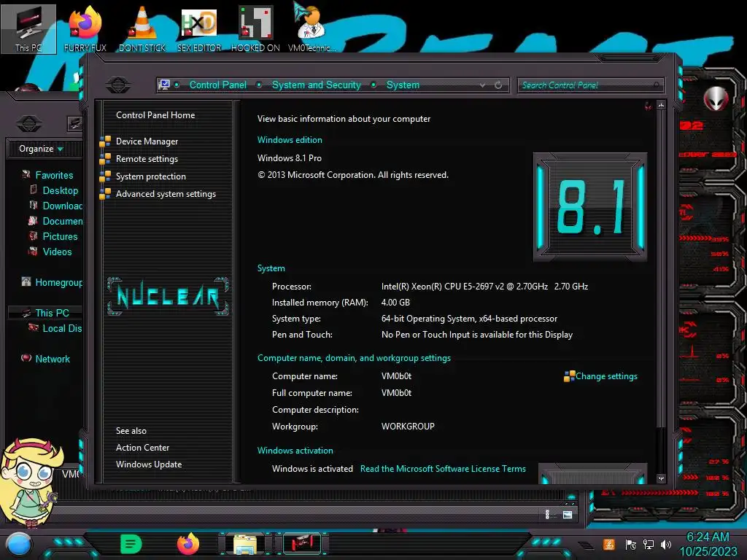Select Desktop in Explorer navigation pane

coord(60,190)
